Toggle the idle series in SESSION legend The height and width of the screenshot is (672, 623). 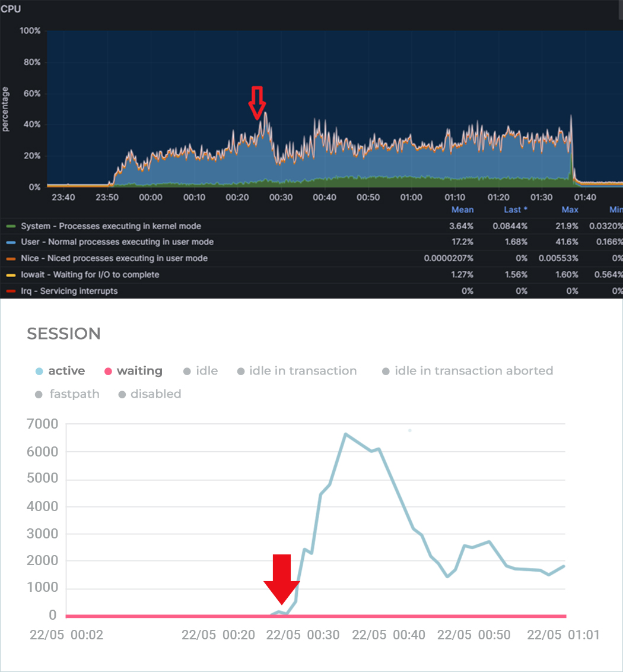[x=200, y=371]
